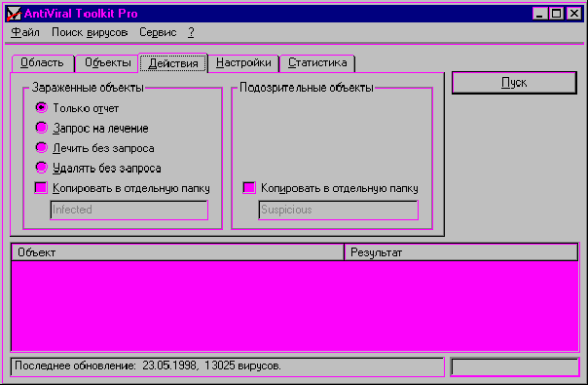The image size is (588, 385).
Task: Switch to the Настройки tab
Action: (x=243, y=62)
